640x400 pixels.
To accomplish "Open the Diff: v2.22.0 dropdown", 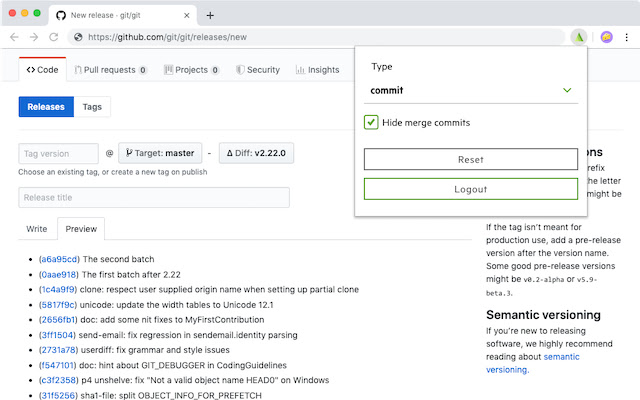I will point(256,153).
